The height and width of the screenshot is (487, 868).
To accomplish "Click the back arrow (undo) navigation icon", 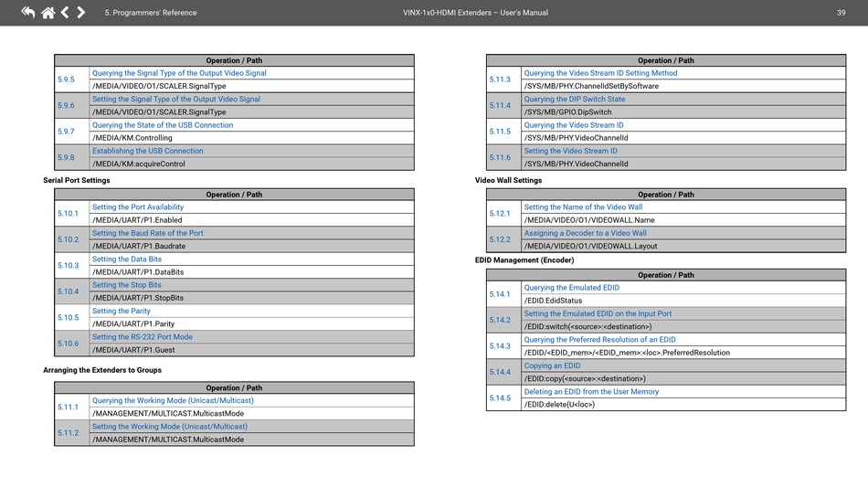I will pos(27,12).
